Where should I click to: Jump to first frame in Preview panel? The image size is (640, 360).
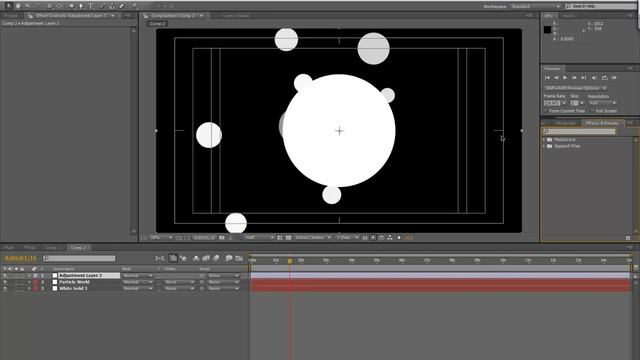[547, 78]
